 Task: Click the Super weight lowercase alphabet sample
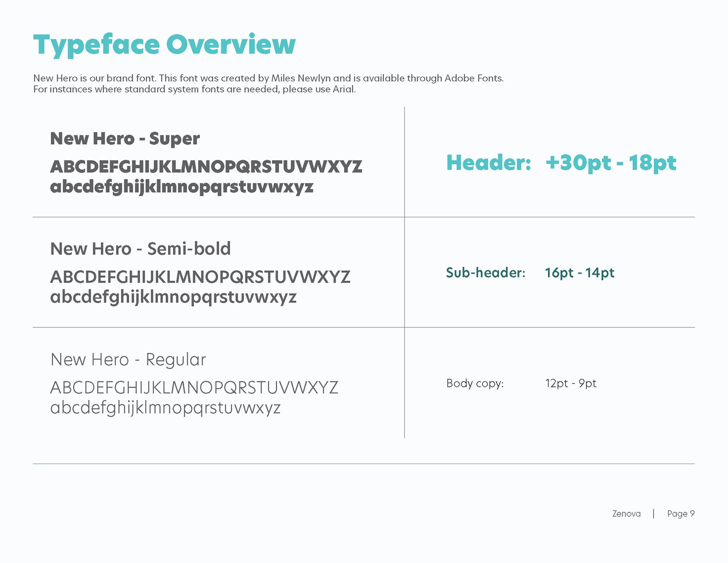click(182, 187)
